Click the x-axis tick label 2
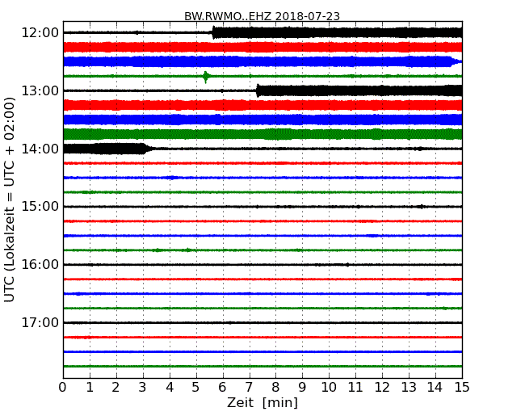525x420 pixels. click(x=116, y=388)
